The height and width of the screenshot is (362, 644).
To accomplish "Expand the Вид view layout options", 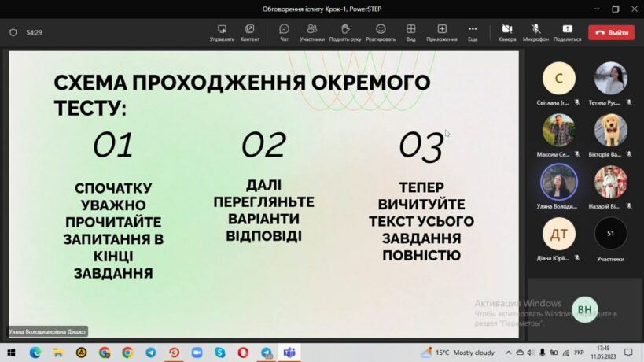I will pyautogui.click(x=410, y=31).
